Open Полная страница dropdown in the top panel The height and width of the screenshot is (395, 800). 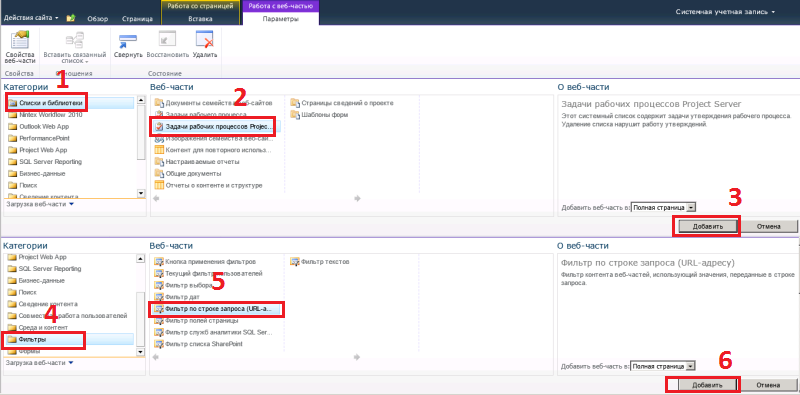point(663,208)
